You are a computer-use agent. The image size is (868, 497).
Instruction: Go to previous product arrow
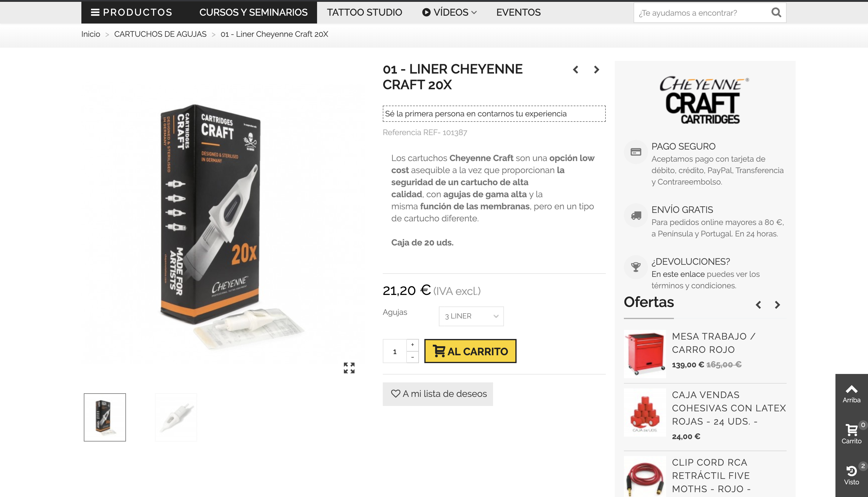click(x=576, y=70)
